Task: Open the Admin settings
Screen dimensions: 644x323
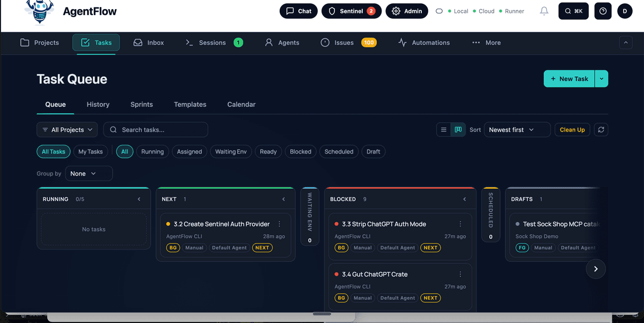Action: tap(406, 11)
